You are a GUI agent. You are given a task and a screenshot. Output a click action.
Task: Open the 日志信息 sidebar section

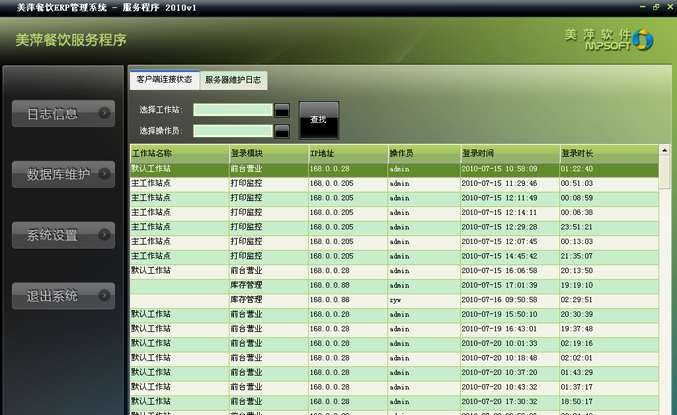(63, 114)
